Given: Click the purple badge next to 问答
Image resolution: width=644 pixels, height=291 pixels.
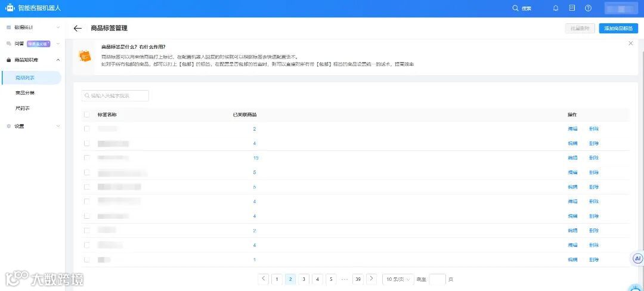Looking at the screenshot, I should point(39,44).
